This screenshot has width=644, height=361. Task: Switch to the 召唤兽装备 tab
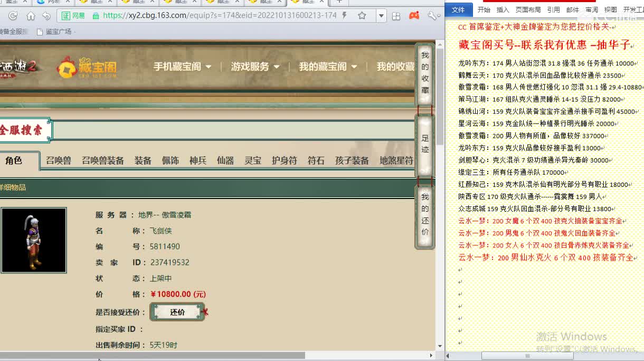pyautogui.click(x=103, y=160)
